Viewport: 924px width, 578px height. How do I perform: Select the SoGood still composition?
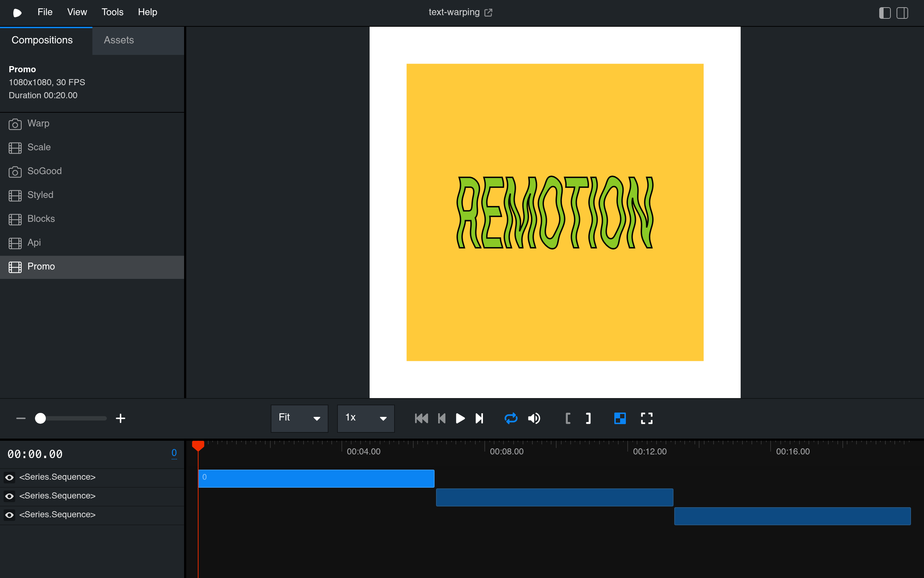click(92, 171)
